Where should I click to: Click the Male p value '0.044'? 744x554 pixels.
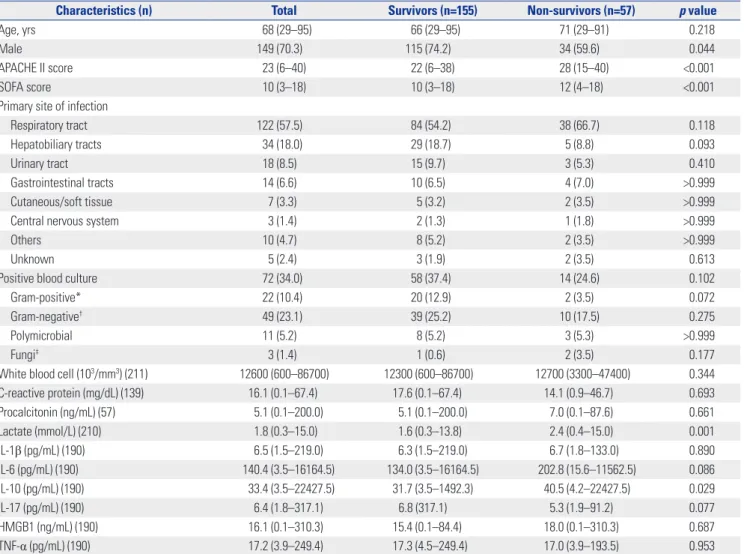pos(702,49)
